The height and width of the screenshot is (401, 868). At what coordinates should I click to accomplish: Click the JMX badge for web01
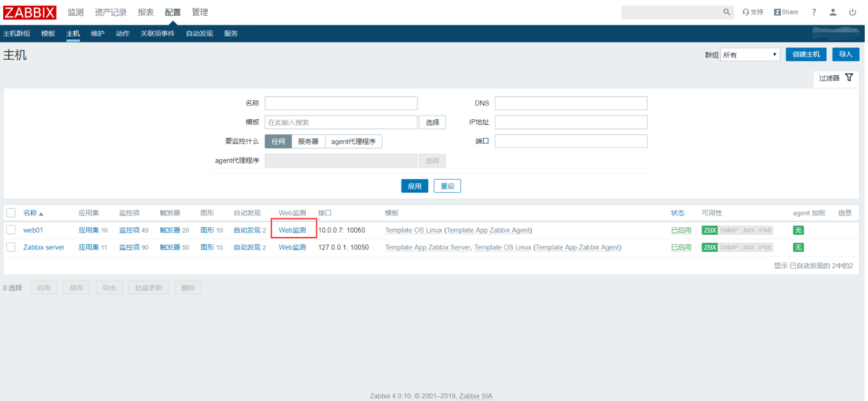pyautogui.click(x=748, y=230)
